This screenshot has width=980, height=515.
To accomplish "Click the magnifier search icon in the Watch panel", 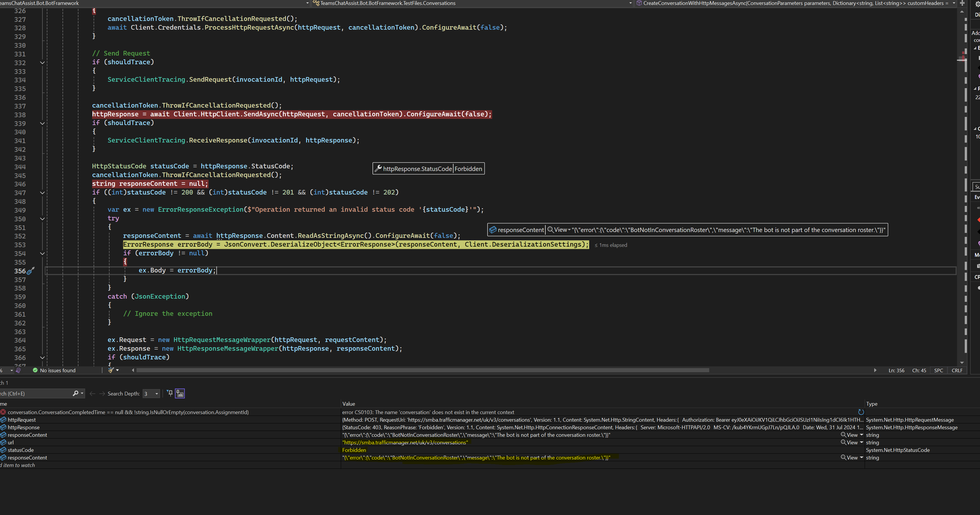I will tap(75, 393).
